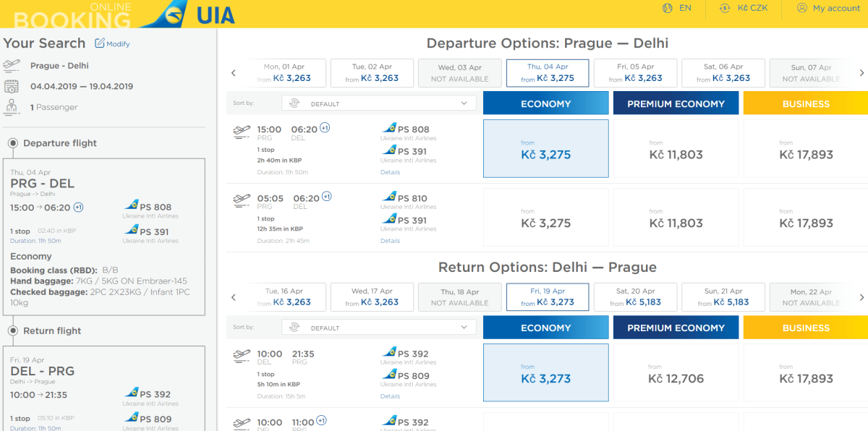
Task: Select Economy Kč 3,273 return fare
Action: click(545, 373)
